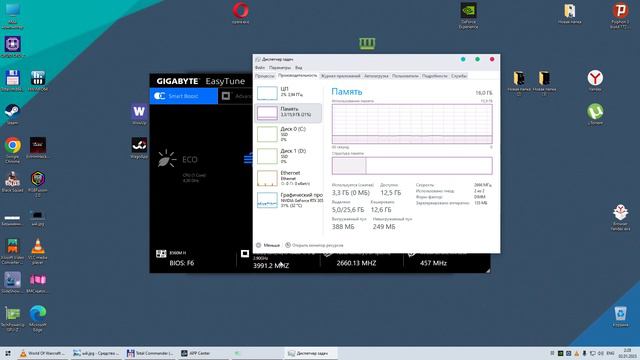Open the Advanced tab in EasyTune

click(x=236, y=96)
